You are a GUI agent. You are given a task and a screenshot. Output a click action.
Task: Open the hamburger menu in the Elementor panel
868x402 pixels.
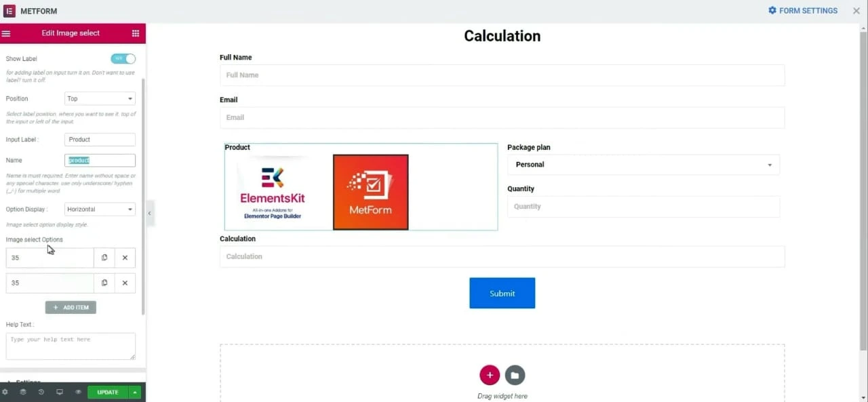click(x=6, y=33)
